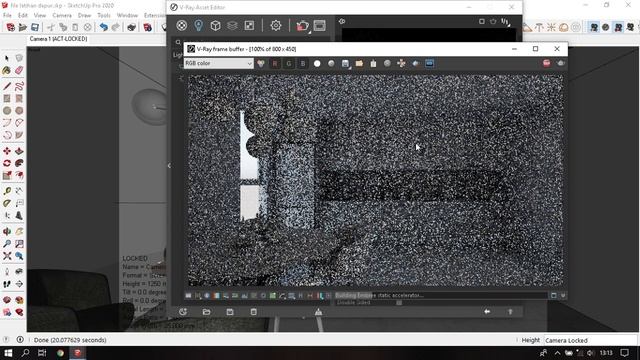Open the Materials tab in V-Ray Asset Editor
The width and height of the screenshot is (640, 360).
pos(182,25)
